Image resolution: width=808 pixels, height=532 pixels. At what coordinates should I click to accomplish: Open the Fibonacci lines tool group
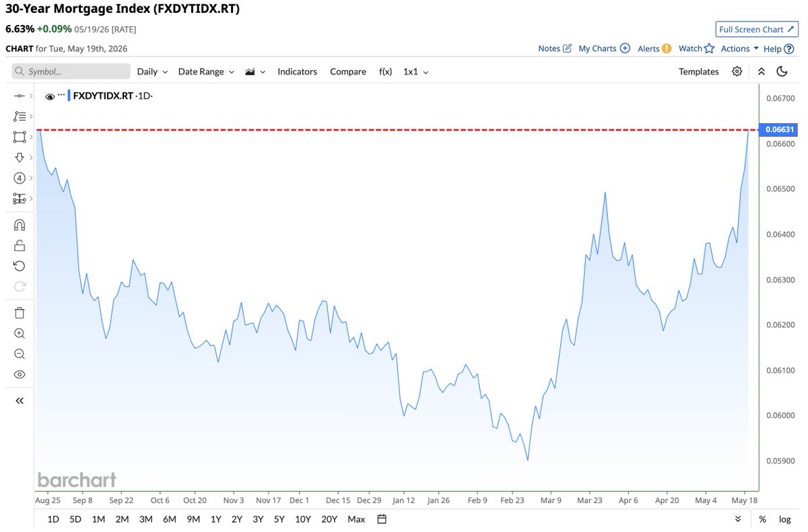(19, 117)
